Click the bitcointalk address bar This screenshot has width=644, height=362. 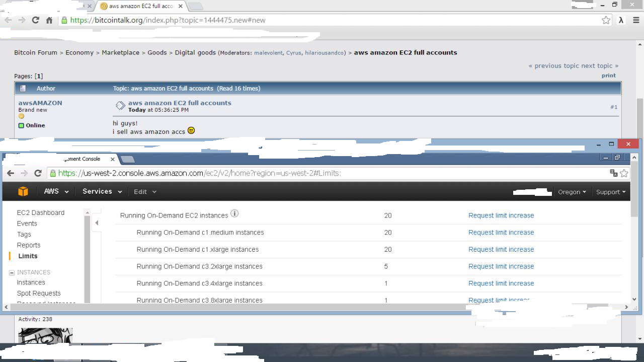(x=335, y=20)
